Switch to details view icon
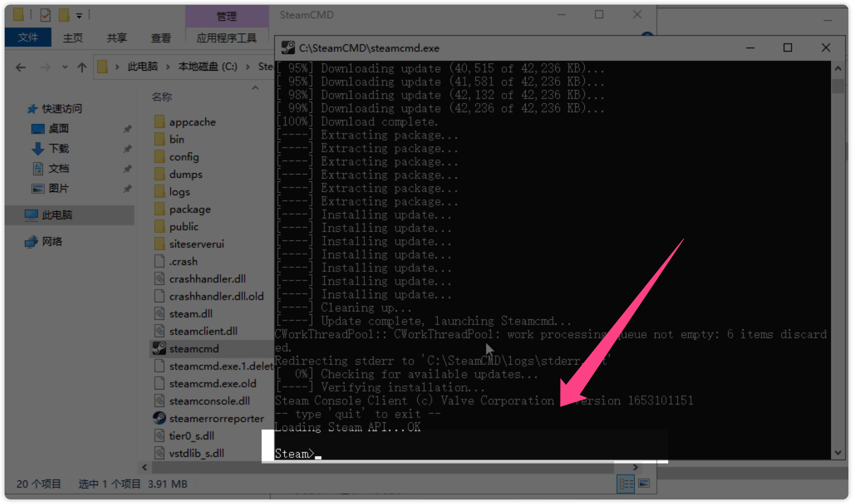853x504 pixels. pyautogui.click(x=626, y=484)
